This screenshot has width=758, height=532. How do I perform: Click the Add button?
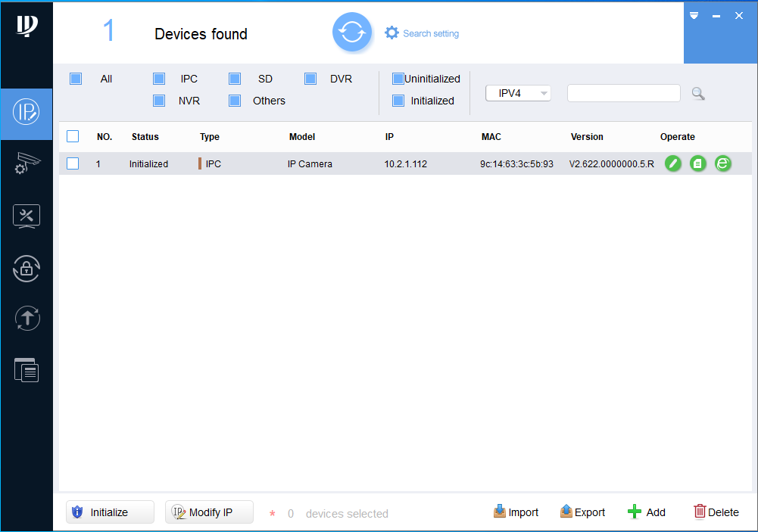(x=647, y=512)
